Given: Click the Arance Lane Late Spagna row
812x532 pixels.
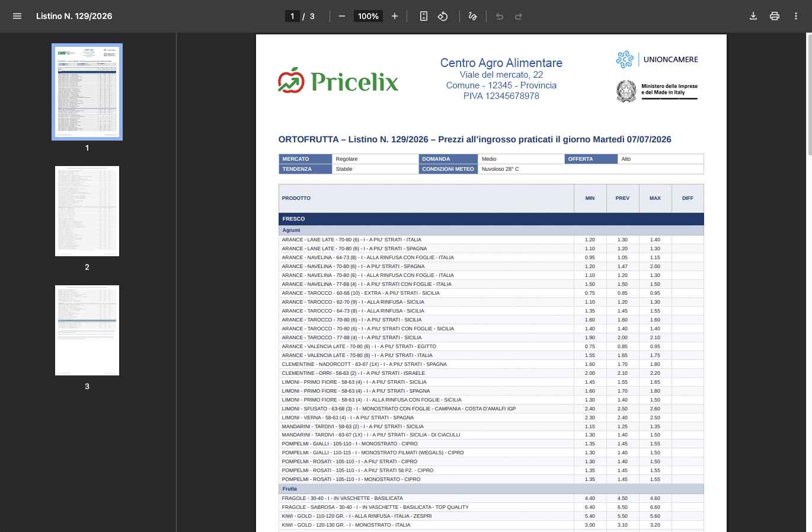Looking at the screenshot, I should tap(491, 249).
